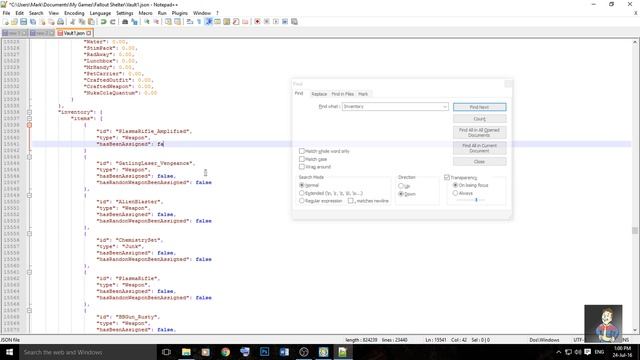This screenshot has width=640, height=360.
Task: Switch to the Mark tab
Action: 363,94
